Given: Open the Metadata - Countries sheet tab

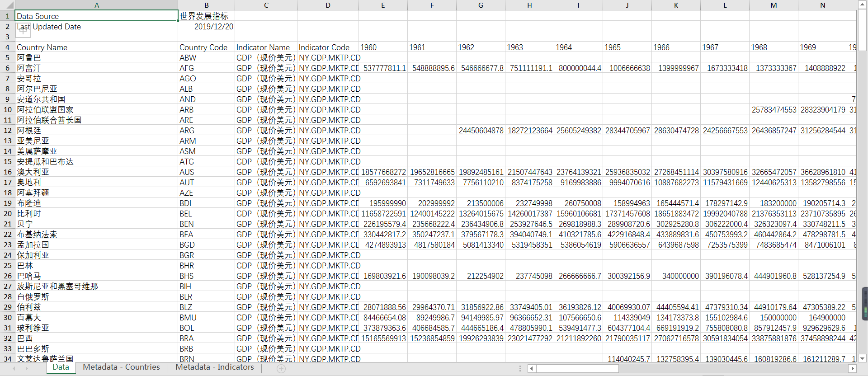Looking at the screenshot, I should 121,367.
